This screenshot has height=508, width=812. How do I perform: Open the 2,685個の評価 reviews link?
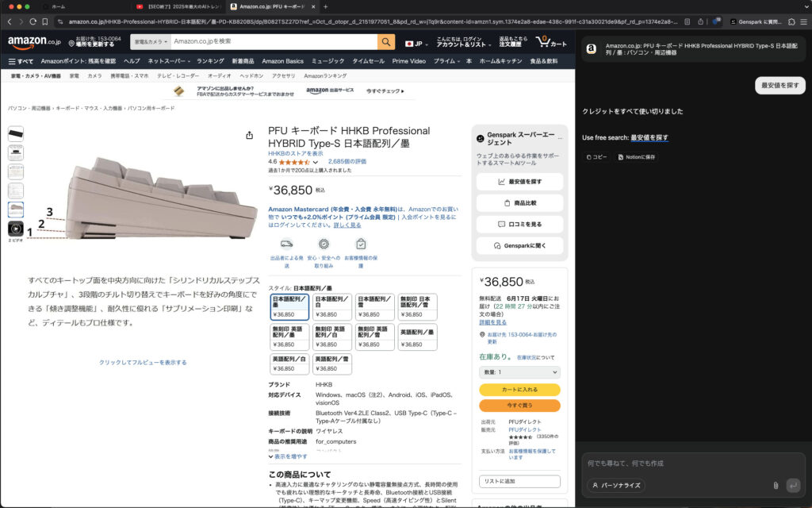click(347, 162)
